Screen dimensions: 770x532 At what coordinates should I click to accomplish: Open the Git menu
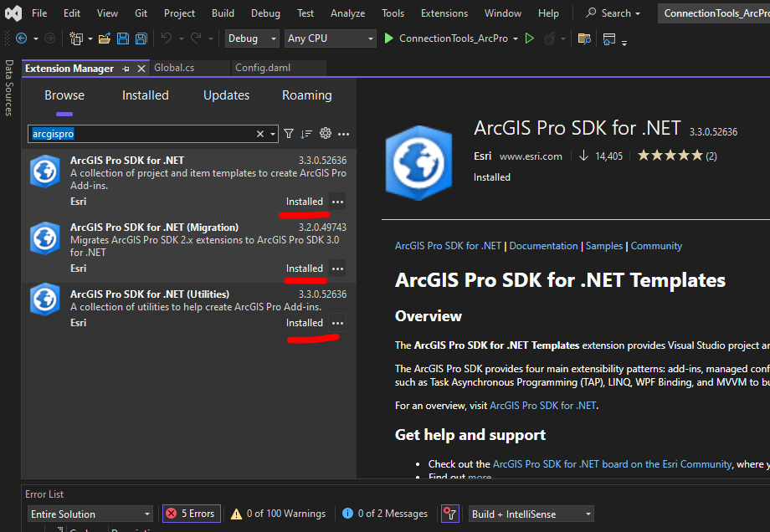(141, 13)
